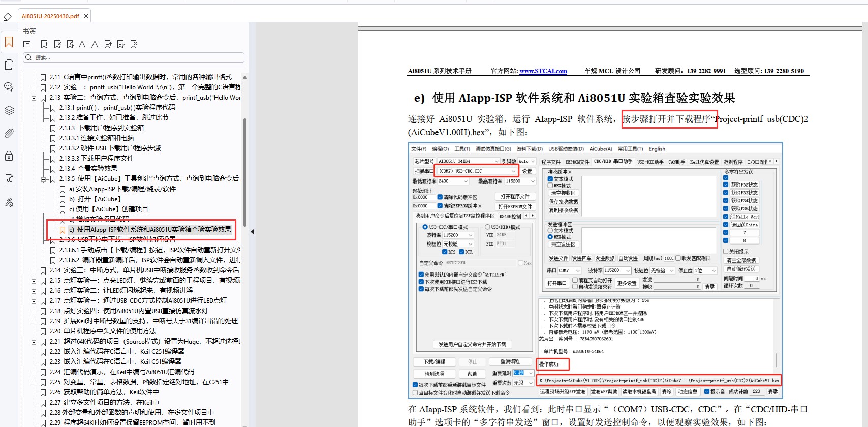
Task: Open the Bookmarks panel in the sidebar
Action: (x=9, y=42)
